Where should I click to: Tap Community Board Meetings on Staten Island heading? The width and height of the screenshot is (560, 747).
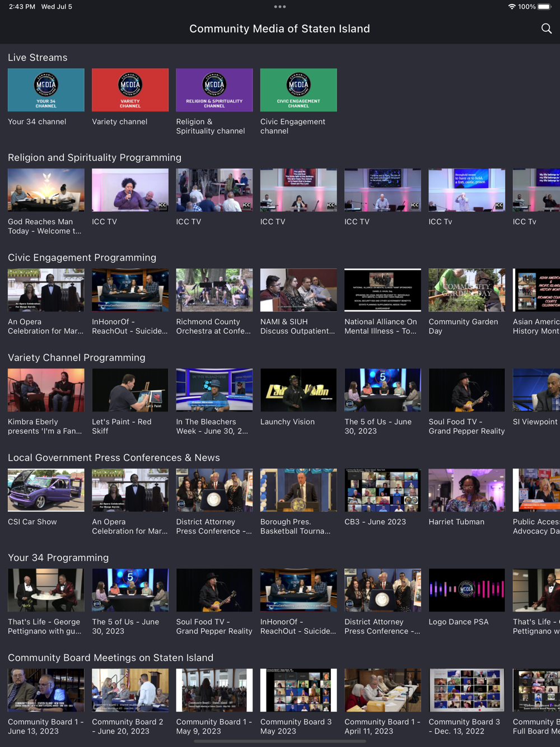111,657
